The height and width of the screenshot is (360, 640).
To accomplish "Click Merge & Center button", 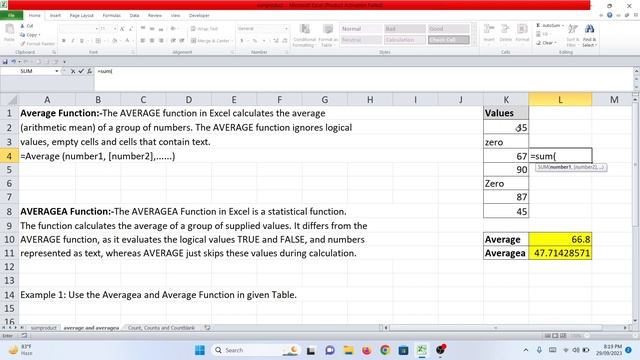I will pyautogui.click(x=211, y=41).
